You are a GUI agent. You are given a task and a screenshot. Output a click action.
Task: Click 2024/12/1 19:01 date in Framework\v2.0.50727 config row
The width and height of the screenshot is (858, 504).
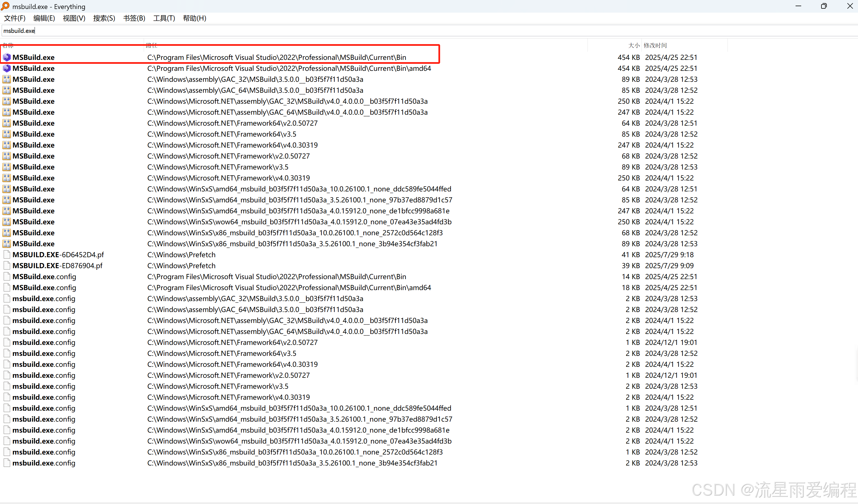pyautogui.click(x=671, y=375)
